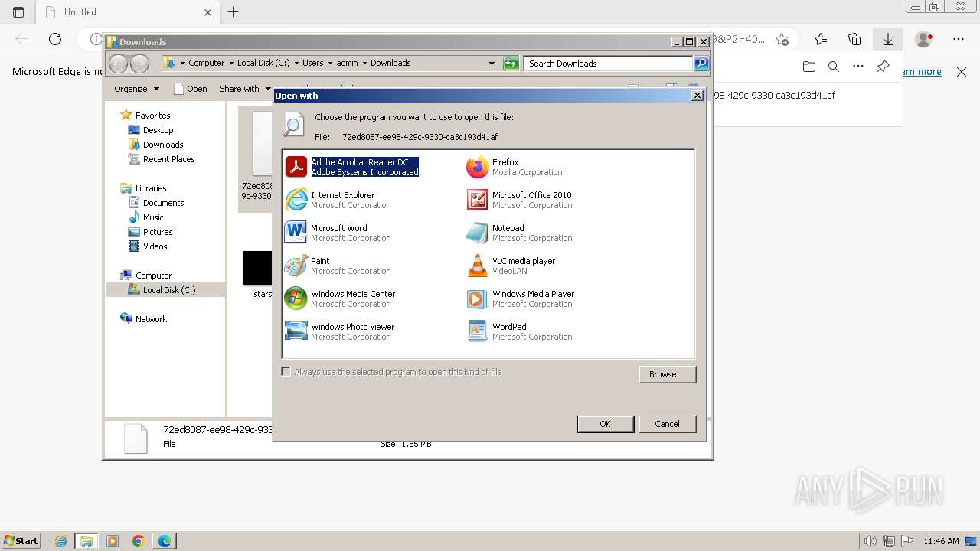
Task: Open Edge downloads arrow icon
Action: pyautogui.click(x=888, y=39)
